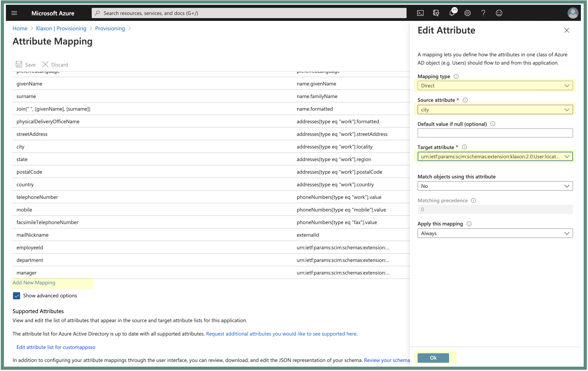
Task: Click the Mapping type info icon
Action: point(456,76)
